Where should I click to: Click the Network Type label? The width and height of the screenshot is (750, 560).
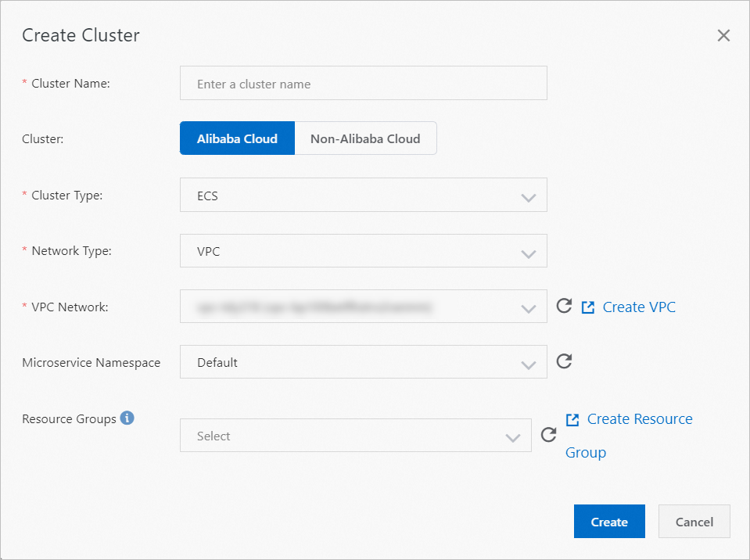pyautogui.click(x=71, y=250)
